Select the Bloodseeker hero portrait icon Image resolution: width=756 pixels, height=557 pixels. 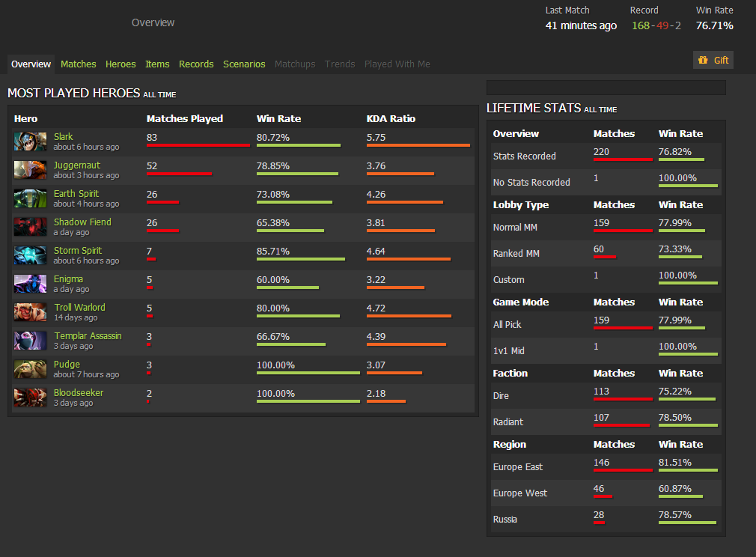pos(30,398)
